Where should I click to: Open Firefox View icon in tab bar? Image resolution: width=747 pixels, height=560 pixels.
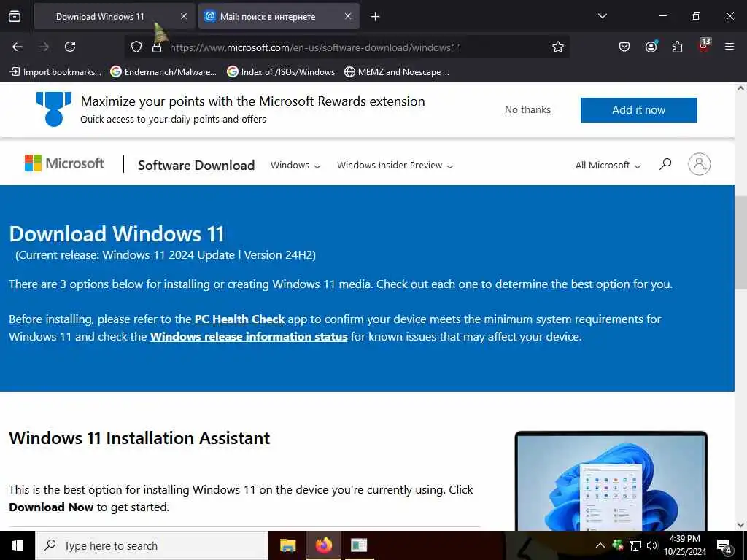point(15,17)
